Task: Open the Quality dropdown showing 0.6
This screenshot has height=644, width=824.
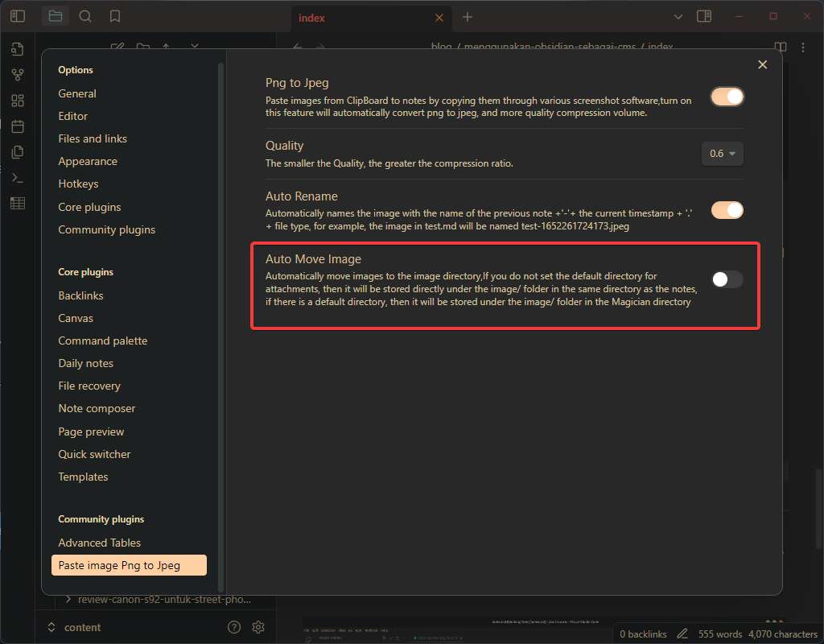Action: [x=722, y=154]
